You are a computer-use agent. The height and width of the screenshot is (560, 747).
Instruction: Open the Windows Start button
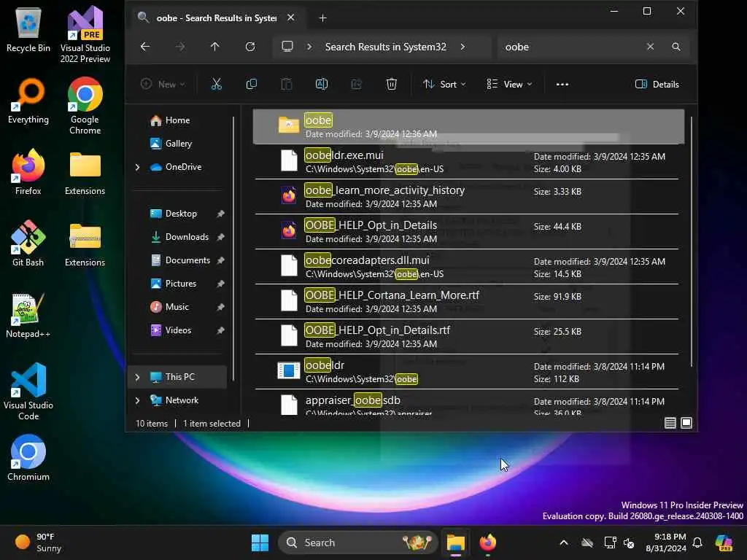260,542
